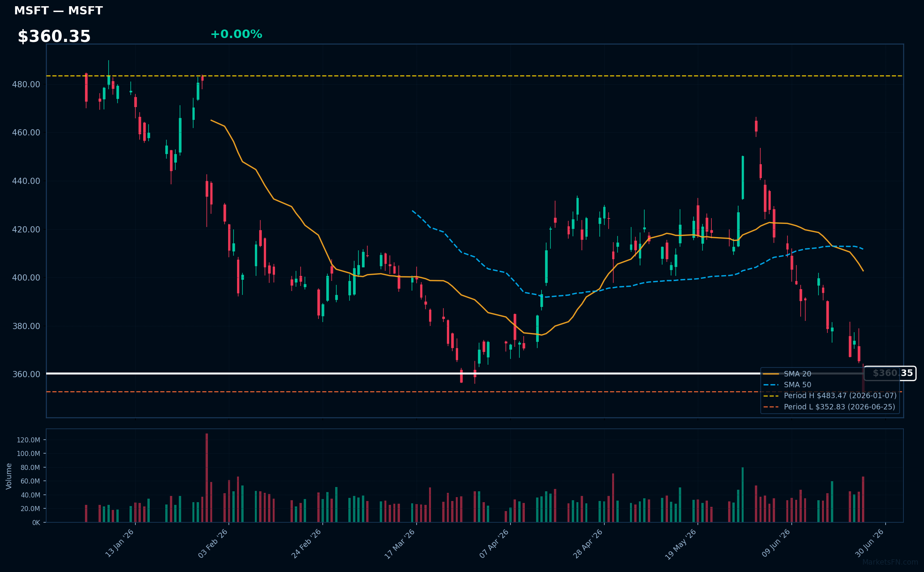Click the +0.00% change percentage
Viewport: 924px width, 572px height.
(236, 34)
